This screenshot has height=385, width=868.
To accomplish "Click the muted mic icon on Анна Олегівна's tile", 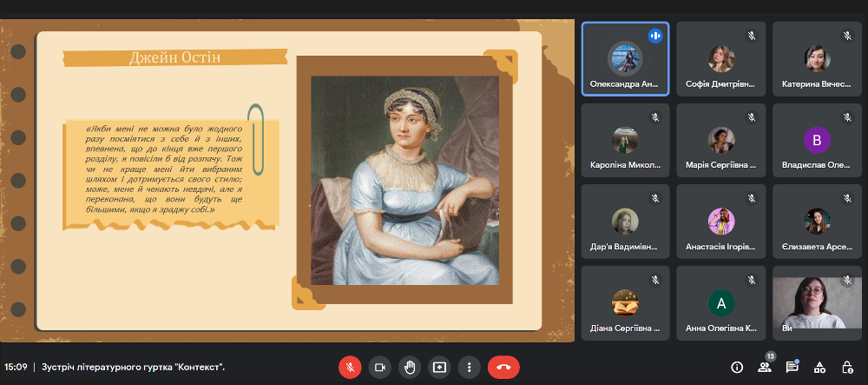I will pyautogui.click(x=751, y=280).
